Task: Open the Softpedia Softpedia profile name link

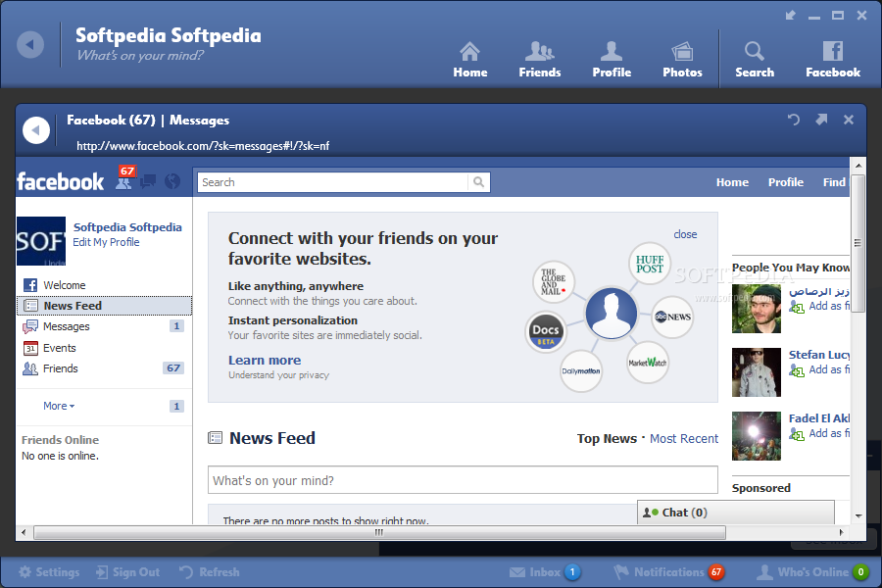Action: (x=127, y=227)
